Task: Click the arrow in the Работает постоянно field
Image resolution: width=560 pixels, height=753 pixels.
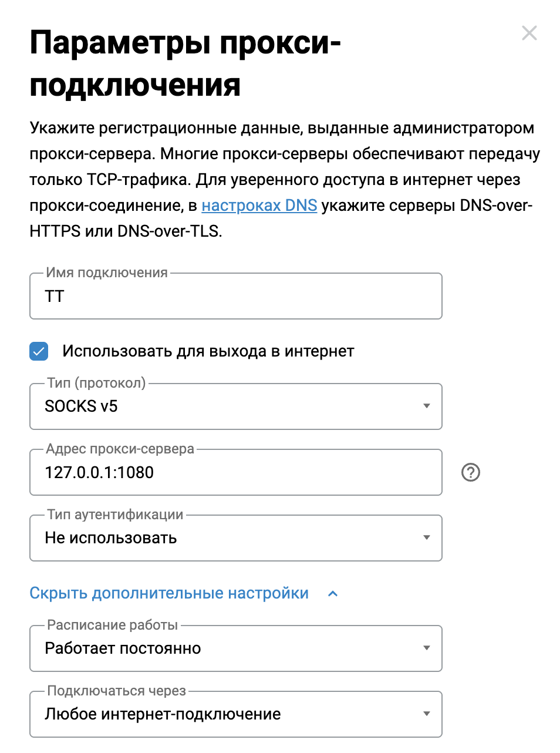Action: click(427, 648)
